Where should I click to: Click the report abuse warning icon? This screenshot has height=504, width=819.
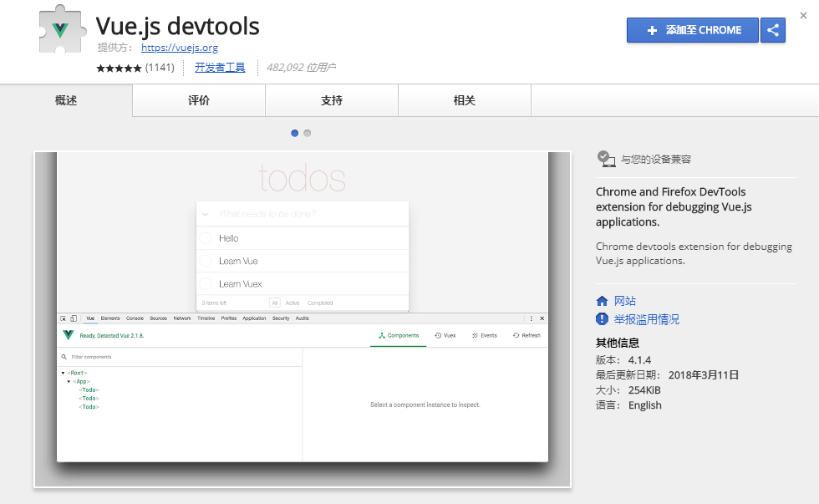(x=602, y=319)
